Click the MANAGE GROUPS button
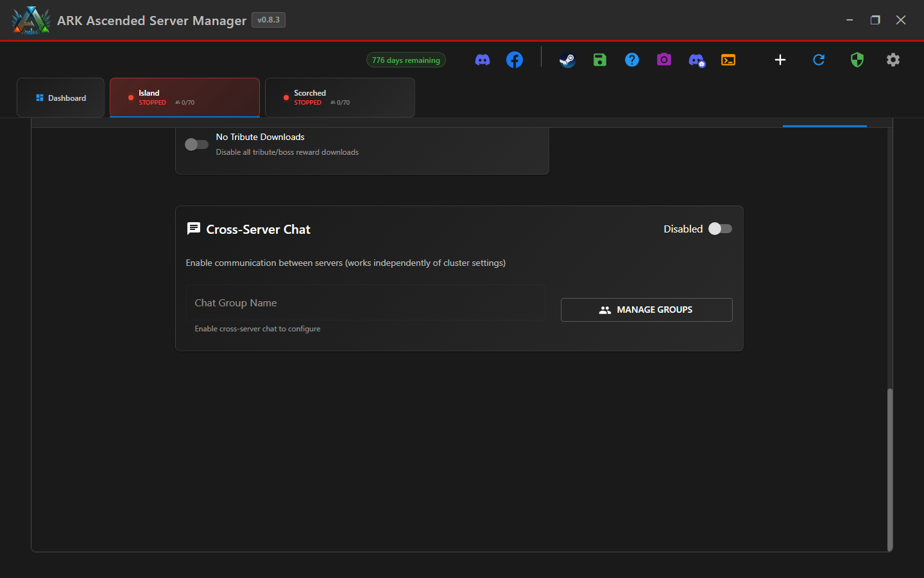Viewport: 924px width, 578px height. pyautogui.click(x=647, y=310)
